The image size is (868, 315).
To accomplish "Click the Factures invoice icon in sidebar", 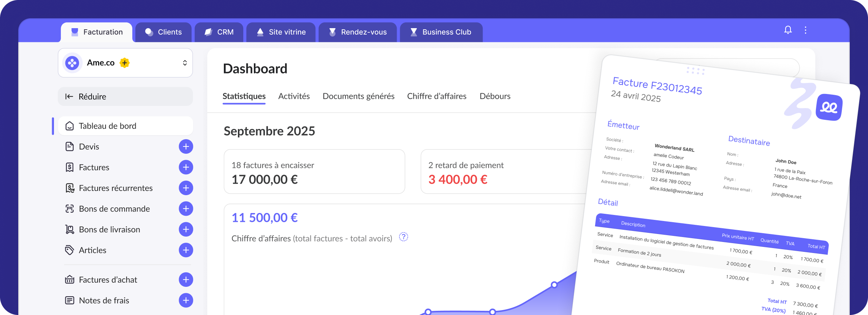I will coord(70,167).
